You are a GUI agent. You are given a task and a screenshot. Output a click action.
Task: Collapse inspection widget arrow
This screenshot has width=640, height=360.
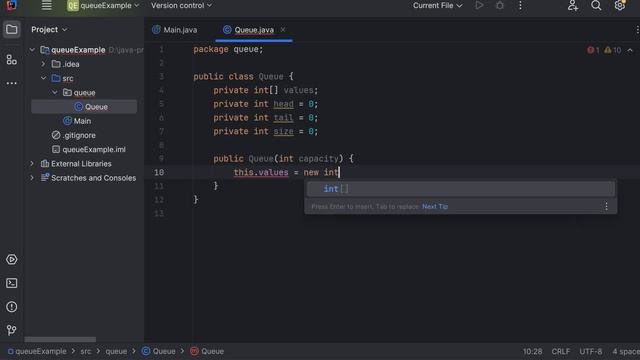tap(630, 50)
